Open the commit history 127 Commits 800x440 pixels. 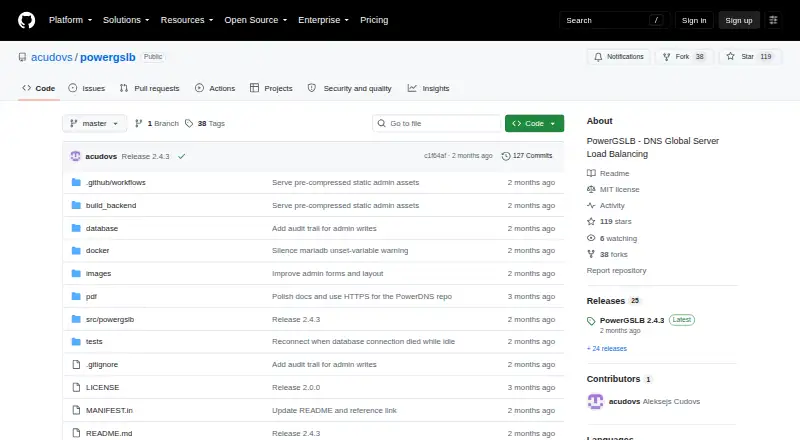point(527,156)
